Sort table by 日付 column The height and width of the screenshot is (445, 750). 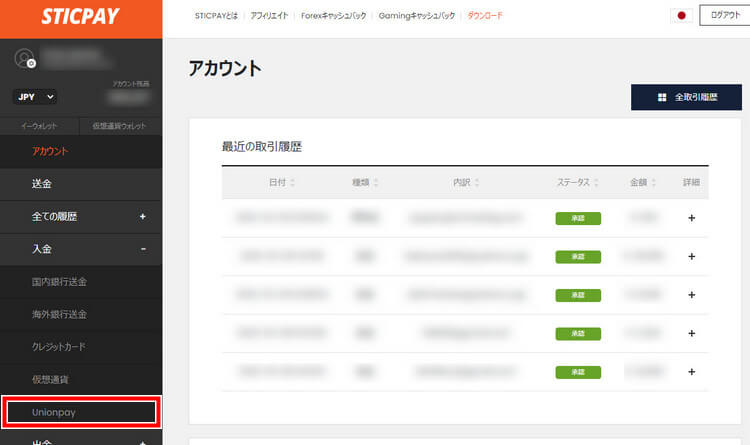point(282,182)
